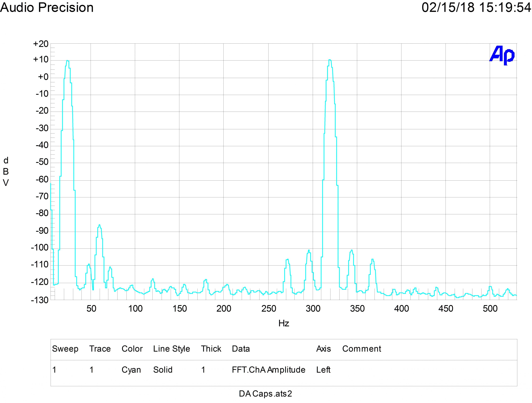
Task: Click the '+20' y-axis value
Action: pyautogui.click(x=41, y=44)
